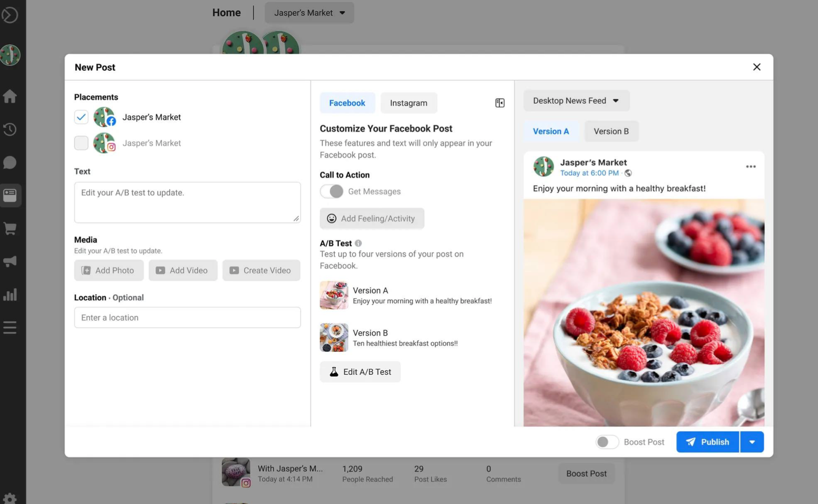Turn on the Boost Post toggle
The height and width of the screenshot is (504, 818).
tap(607, 442)
